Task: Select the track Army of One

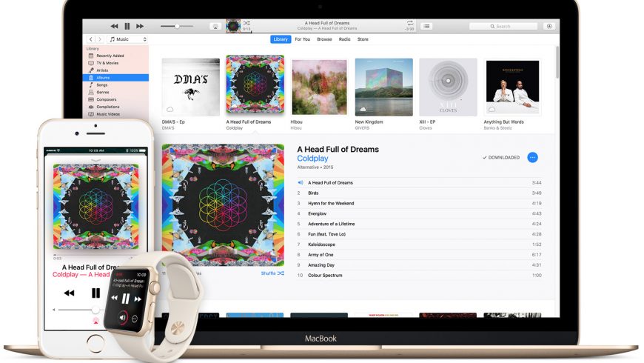Action: pyautogui.click(x=419, y=254)
